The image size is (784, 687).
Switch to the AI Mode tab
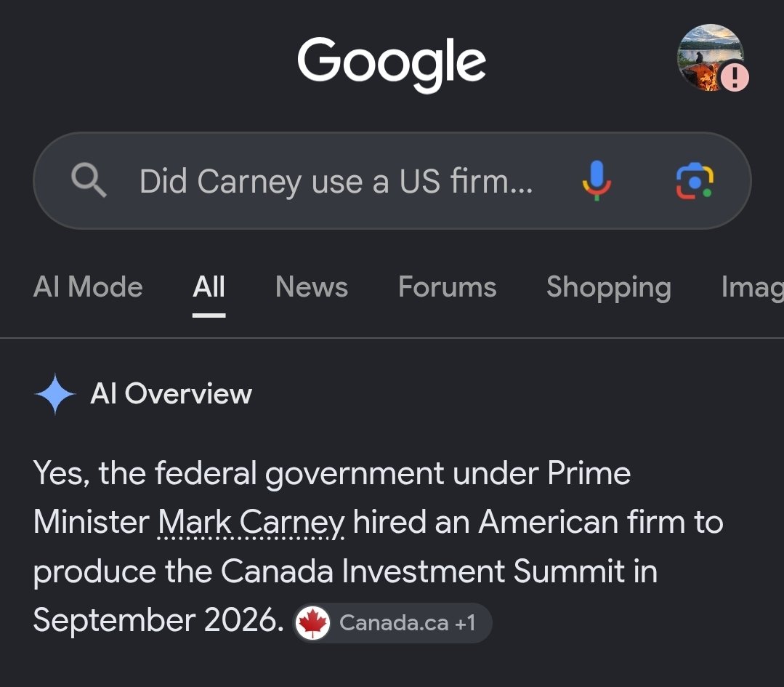click(x=88, y=287)
